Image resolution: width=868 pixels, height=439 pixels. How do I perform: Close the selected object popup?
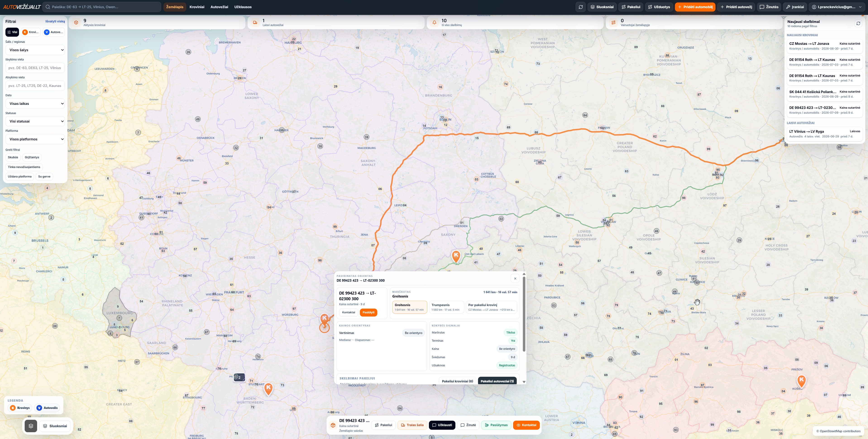(x=515, y=278)
